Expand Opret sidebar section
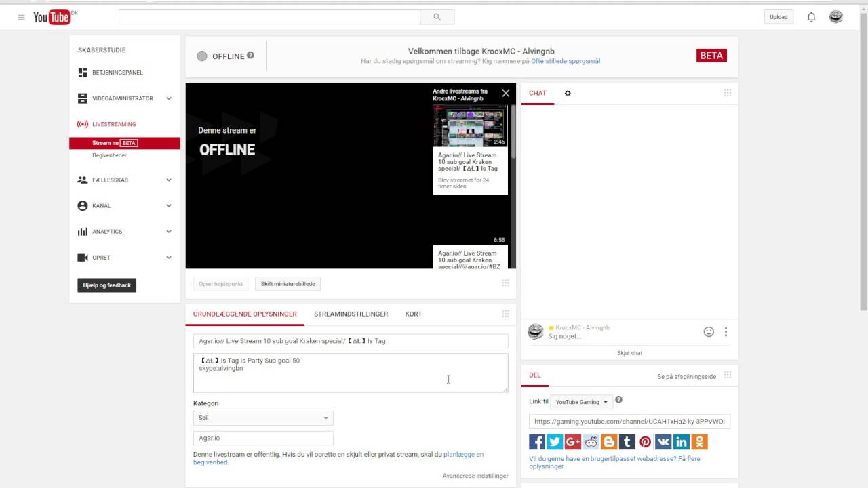Viewport: 868px width, 488px height. [x=169, y=258]
